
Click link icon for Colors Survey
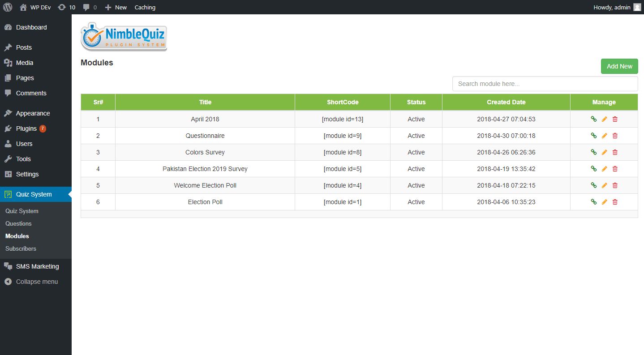[x=593, y=152]
